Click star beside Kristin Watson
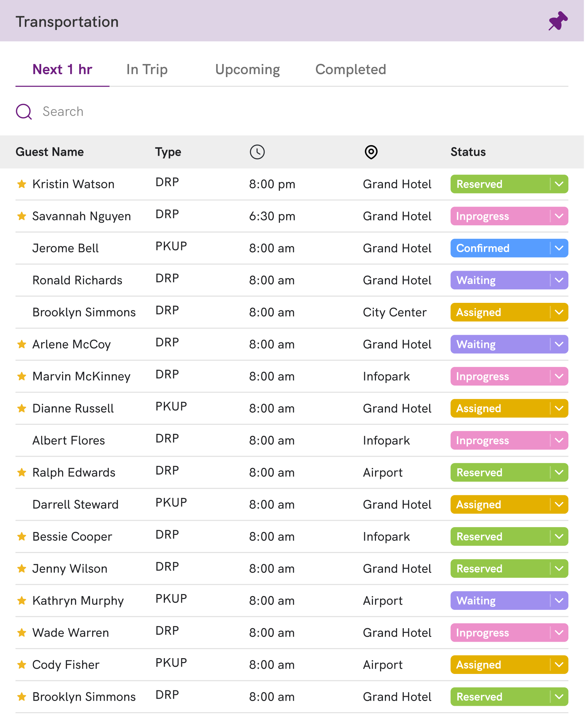 coord(22,184)
